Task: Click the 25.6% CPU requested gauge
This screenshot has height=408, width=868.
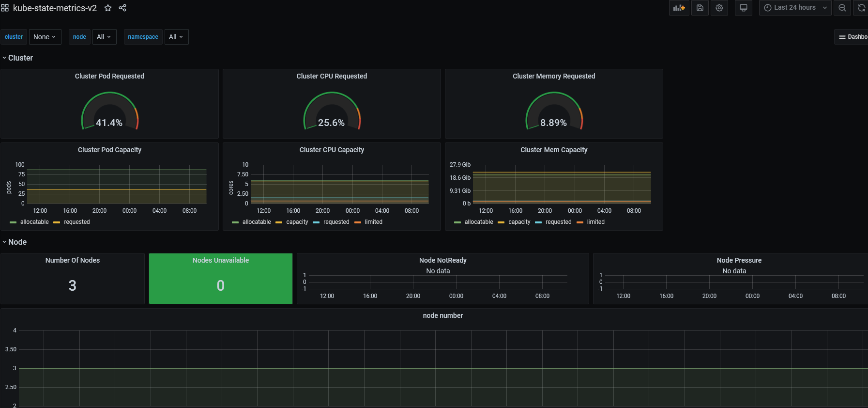Action: [x=332, y=111]
